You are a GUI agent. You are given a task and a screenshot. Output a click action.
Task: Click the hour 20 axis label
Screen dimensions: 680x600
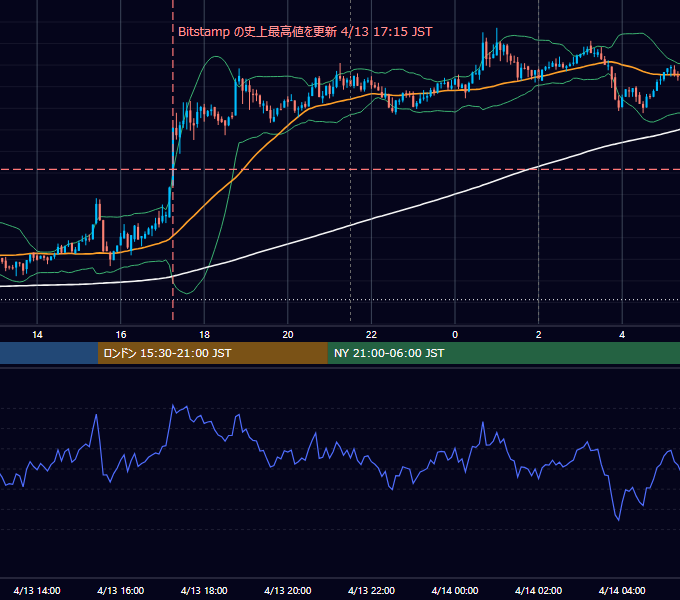(x=288, y=335)
